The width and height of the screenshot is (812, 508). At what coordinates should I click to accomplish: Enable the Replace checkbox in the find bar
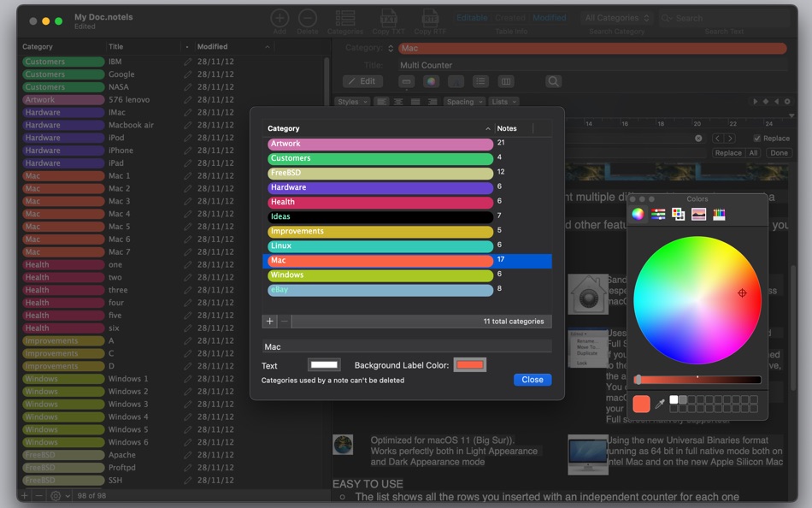pos(756,138)
